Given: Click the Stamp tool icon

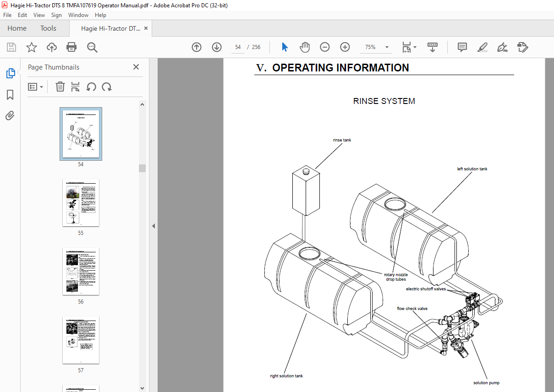Looking at the screenshot, I should [x=523, y=47].
